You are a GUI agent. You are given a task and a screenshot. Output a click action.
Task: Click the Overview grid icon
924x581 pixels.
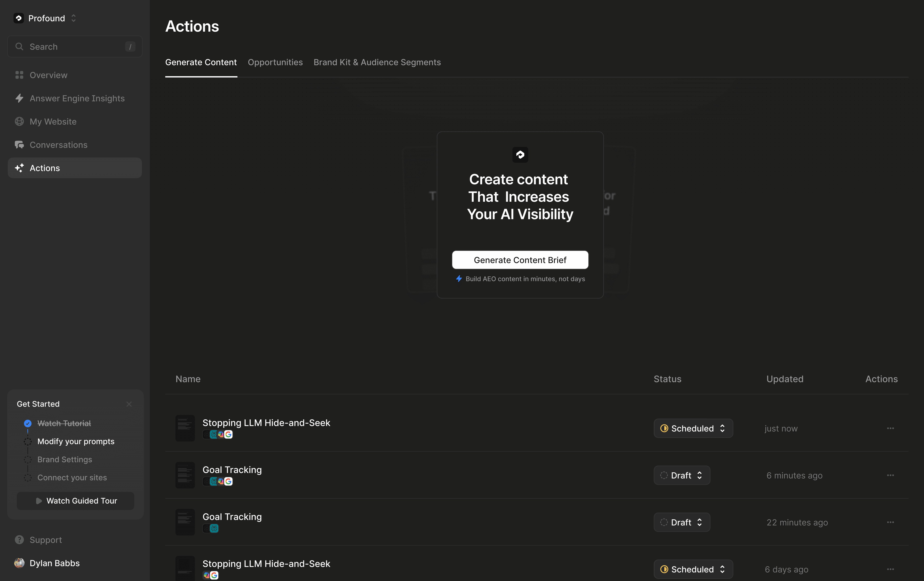pyautogui.click(x=20, y=75)
